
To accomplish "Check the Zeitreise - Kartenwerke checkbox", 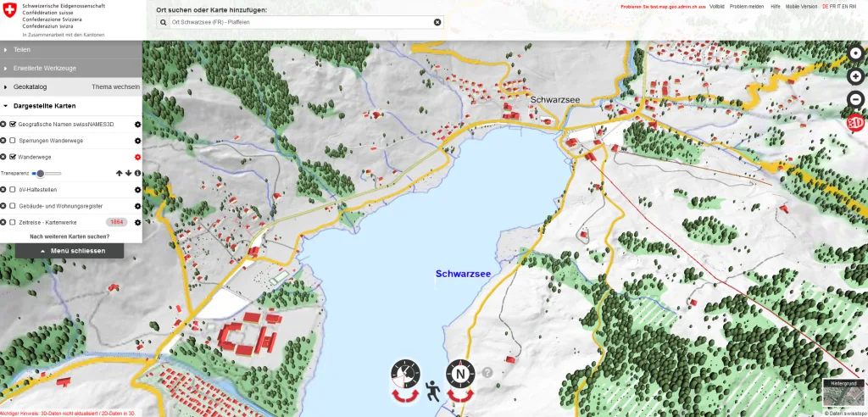I will (13, 223).
